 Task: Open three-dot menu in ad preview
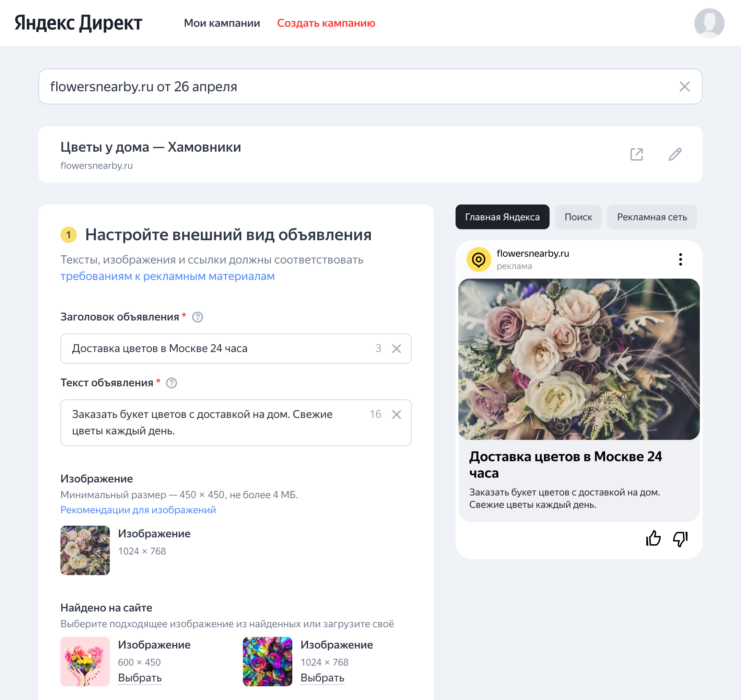(x=680, y=259)
